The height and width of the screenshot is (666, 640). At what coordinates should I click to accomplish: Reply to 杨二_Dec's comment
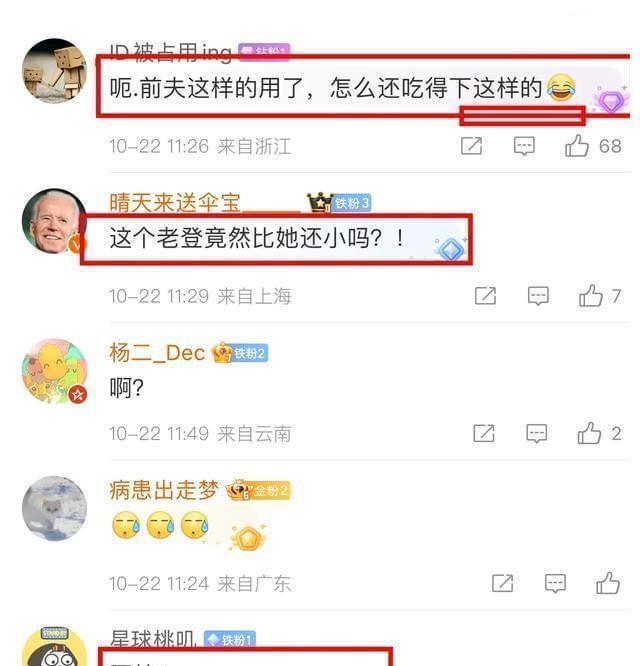point(537,433)
